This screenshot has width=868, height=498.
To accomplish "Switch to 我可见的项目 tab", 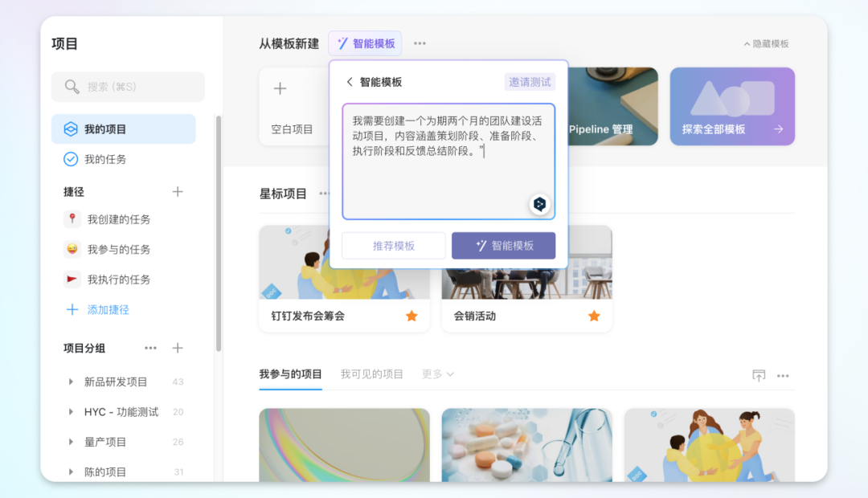I will pos(371,374).
